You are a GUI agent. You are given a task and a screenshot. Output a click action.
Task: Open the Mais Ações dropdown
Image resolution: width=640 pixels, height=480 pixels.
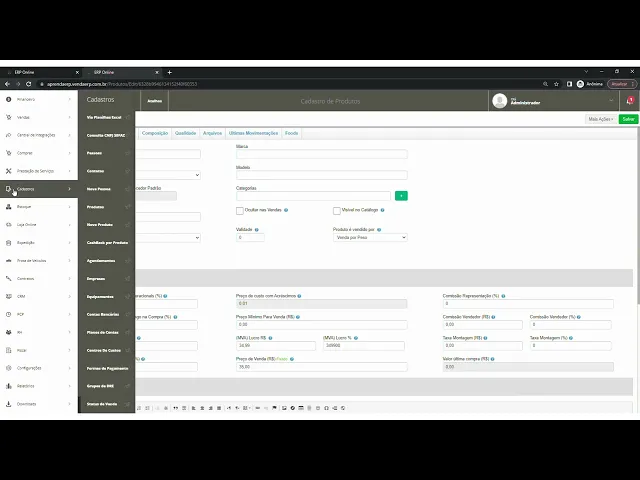601,119
